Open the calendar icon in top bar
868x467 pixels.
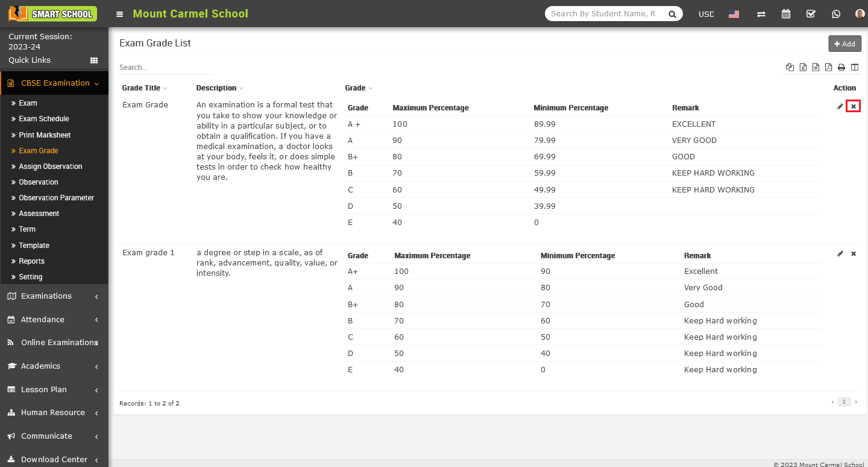[786, 14]
